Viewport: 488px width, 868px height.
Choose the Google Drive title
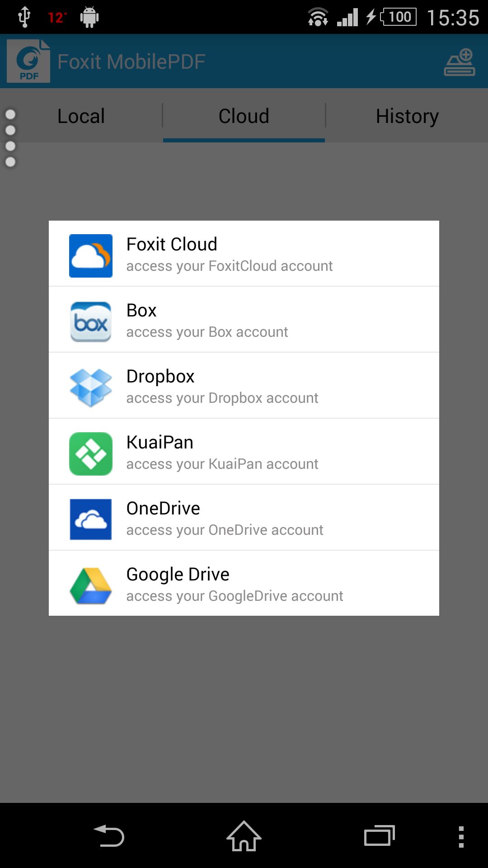coord(178,575)
